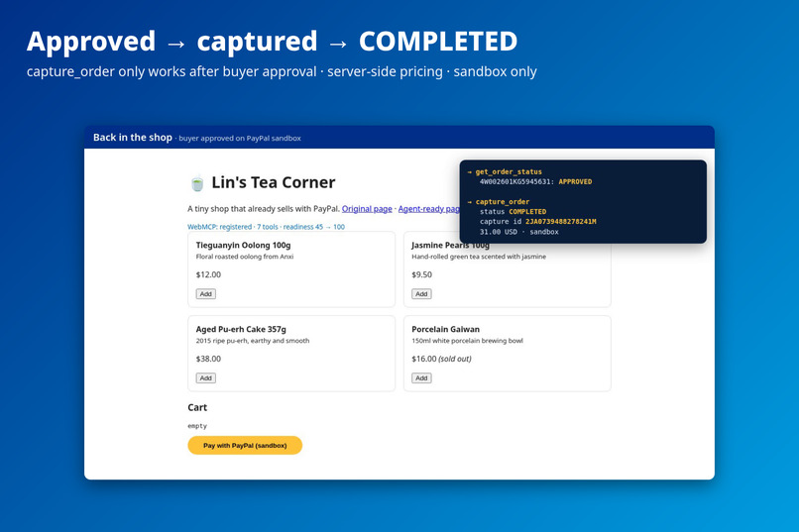Image resolution: width=799 pixels, height=532 pixels.
Task: Click the tea cup logo icon
Action: click(x=197, y=182)
